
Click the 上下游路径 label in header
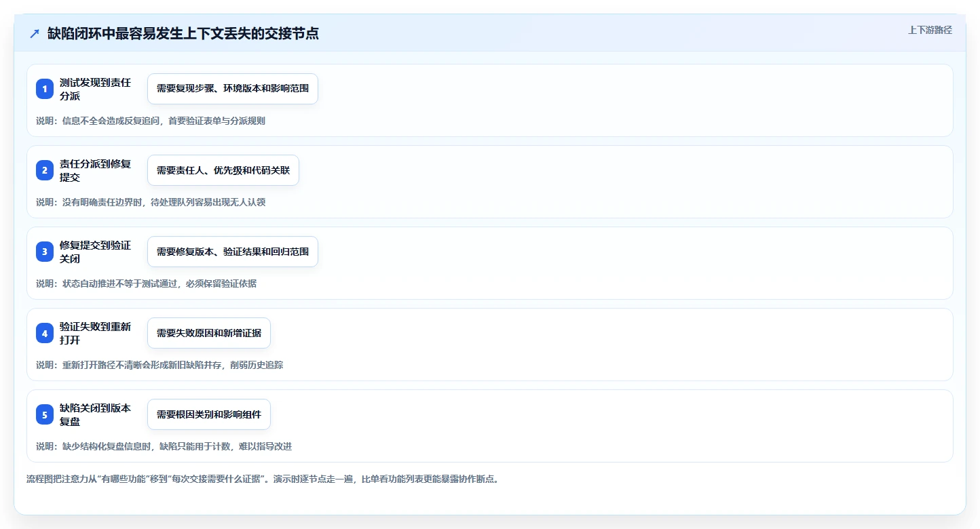click(930, 30)
